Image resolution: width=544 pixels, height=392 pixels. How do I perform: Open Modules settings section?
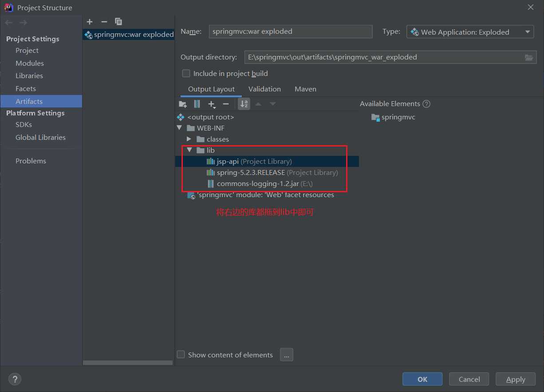point(30,63)
